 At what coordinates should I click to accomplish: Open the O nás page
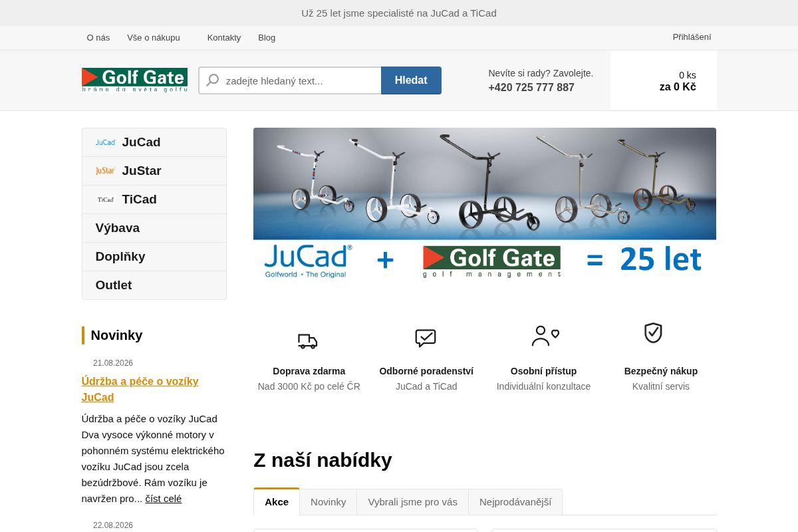(x=98, y=38)
